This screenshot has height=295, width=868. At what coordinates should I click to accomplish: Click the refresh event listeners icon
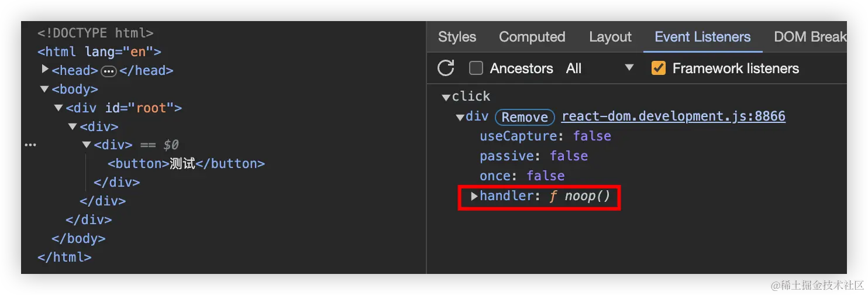point(446,68)
